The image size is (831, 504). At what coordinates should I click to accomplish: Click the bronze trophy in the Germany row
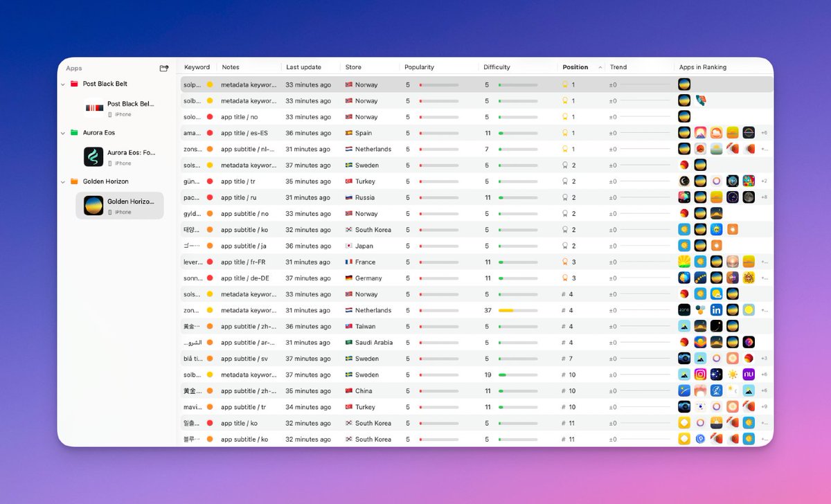coord(565,278)
